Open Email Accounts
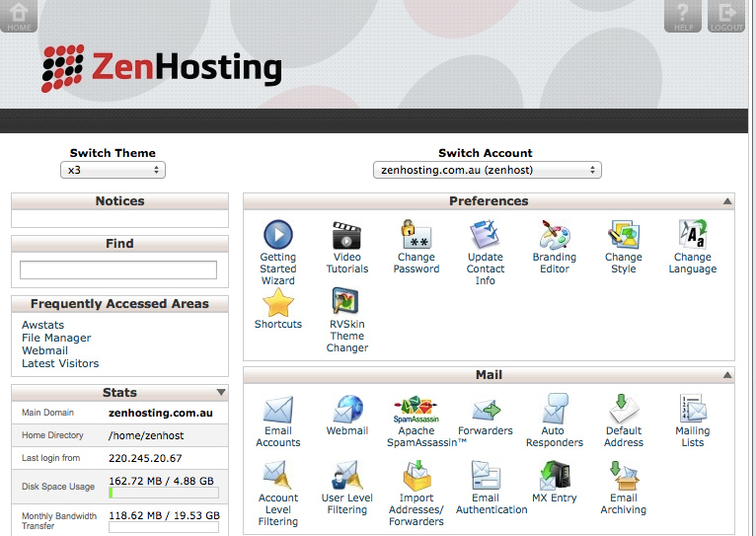756x536 pixels. 277,410
